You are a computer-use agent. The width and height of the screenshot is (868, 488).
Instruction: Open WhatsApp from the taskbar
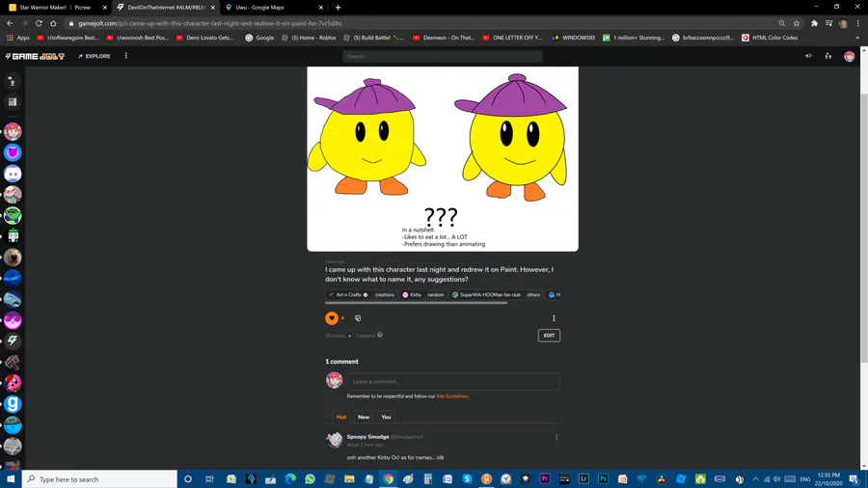pos(310,479)
